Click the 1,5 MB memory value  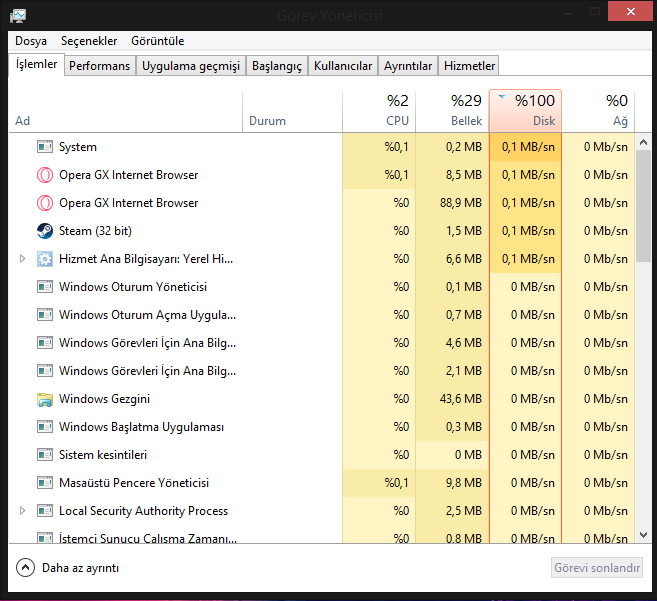[464, 231]
